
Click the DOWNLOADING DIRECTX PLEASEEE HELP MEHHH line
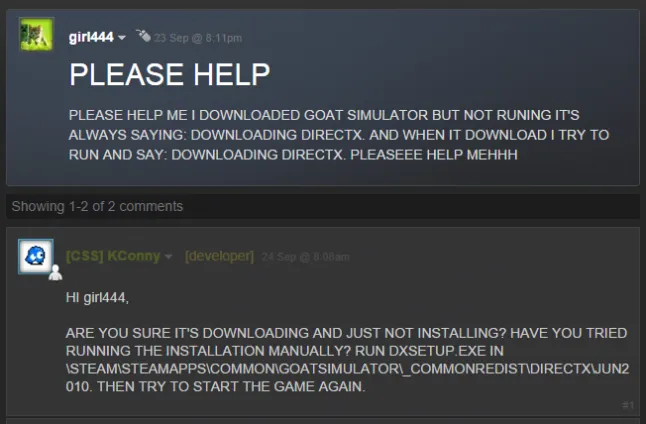[x=293, y=155]
